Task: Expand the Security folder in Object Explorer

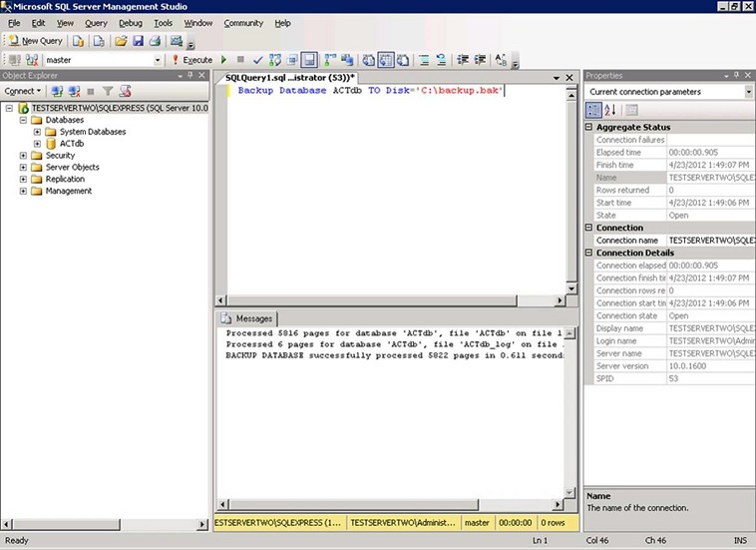Action: coord(23,156)
